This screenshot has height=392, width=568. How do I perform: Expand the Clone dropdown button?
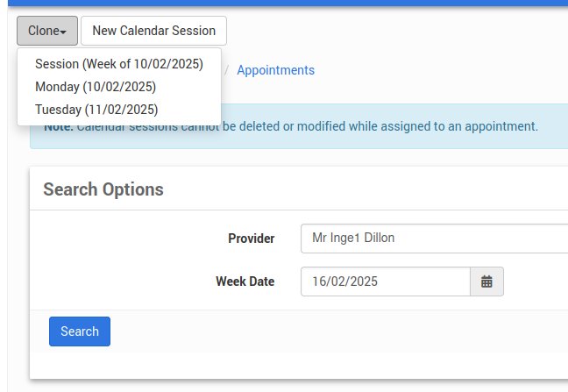[46, 31]
